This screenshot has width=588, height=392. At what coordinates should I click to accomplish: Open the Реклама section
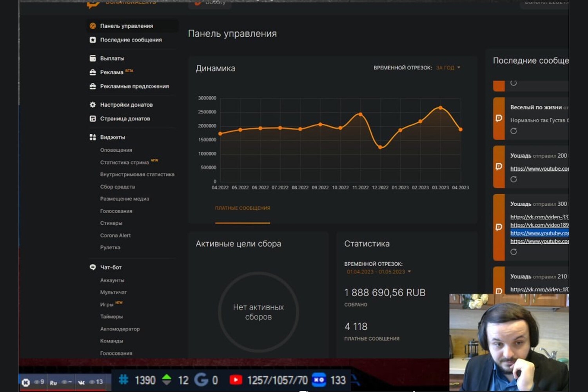112,72
